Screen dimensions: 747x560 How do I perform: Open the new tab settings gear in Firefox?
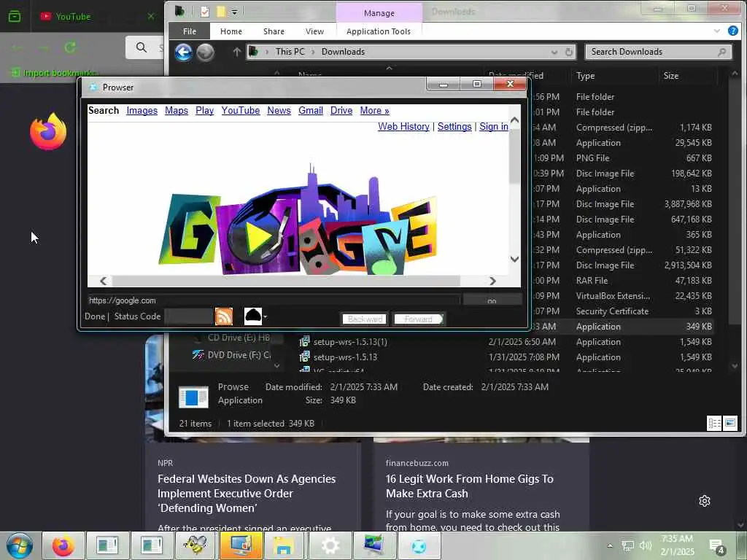coord(705,501)
